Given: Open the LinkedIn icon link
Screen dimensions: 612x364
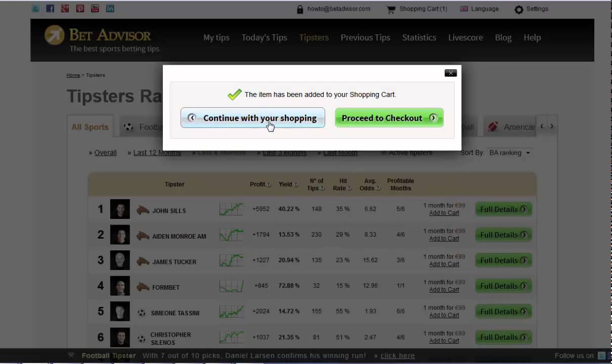Looking at the screenshot, I should [110, 9].
